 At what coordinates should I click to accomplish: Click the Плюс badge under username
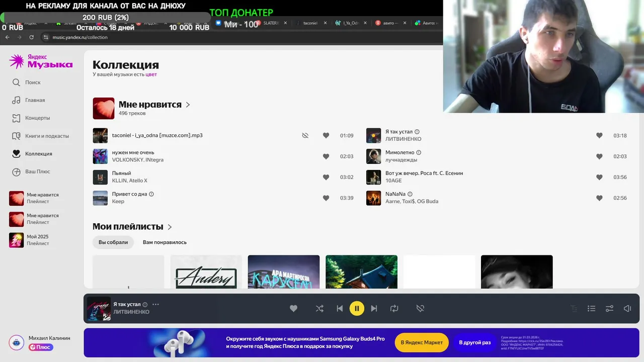(41, 347)
